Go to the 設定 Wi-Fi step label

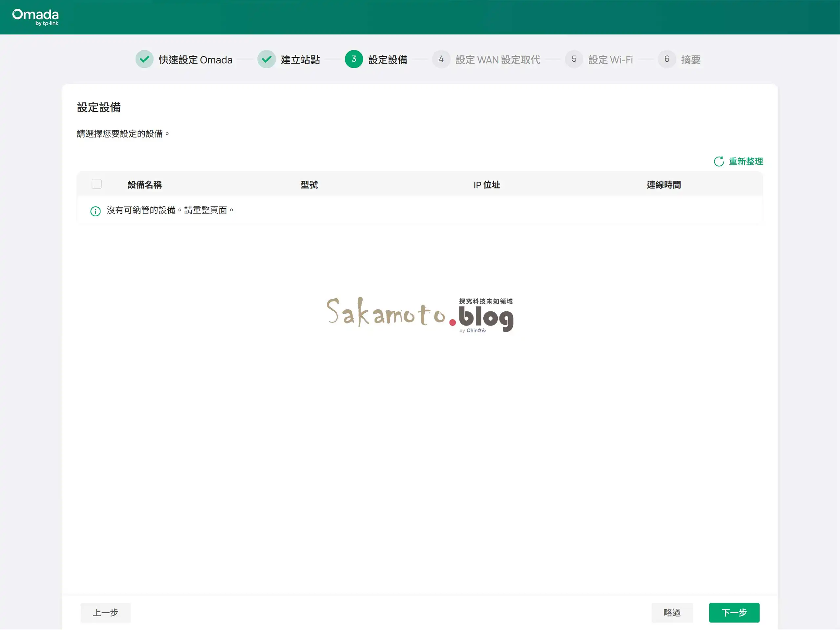click(610, 60)
